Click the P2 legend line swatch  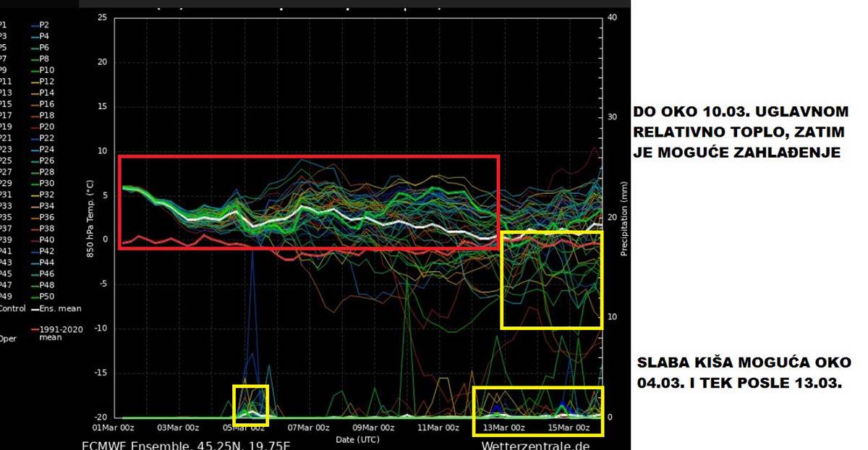click(x=34, y=25)
